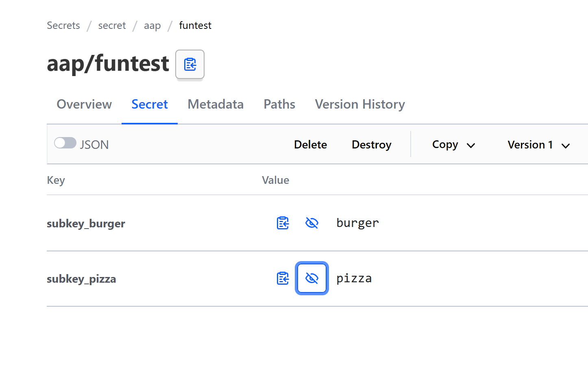The width and height of the screenshot is (588, 375).
Task: Copy the subkey_pizza value to clipboard
Action: coord(283,279)
